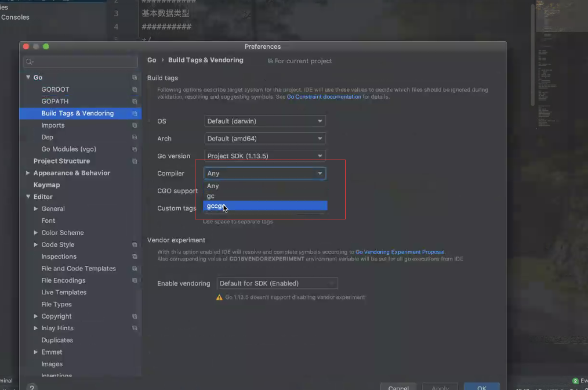
Task: Click the project-level icon beside GOROOT
Action: click(135, 89)
